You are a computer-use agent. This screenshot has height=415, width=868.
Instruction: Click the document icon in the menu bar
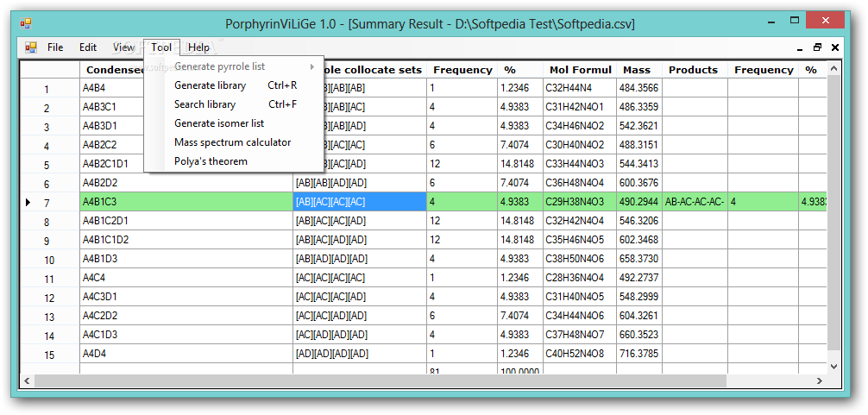(x=31, y=47)
